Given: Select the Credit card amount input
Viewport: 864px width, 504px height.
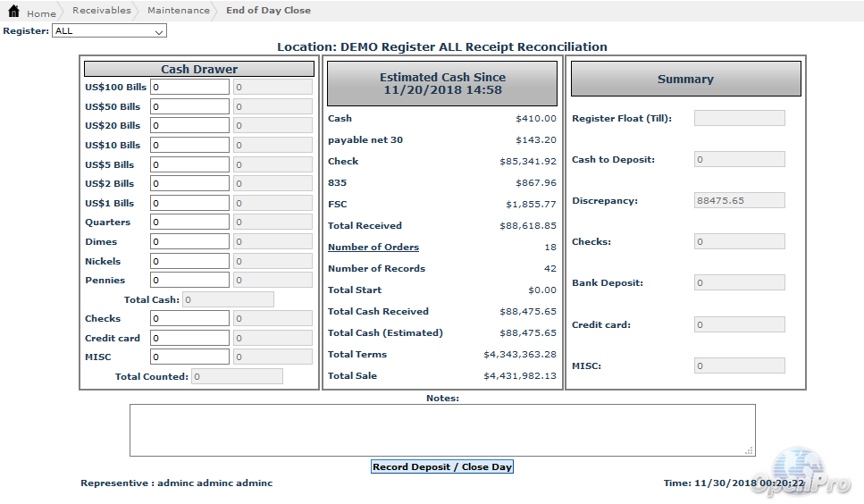Looking at the screenshot, I should [189, 339].
